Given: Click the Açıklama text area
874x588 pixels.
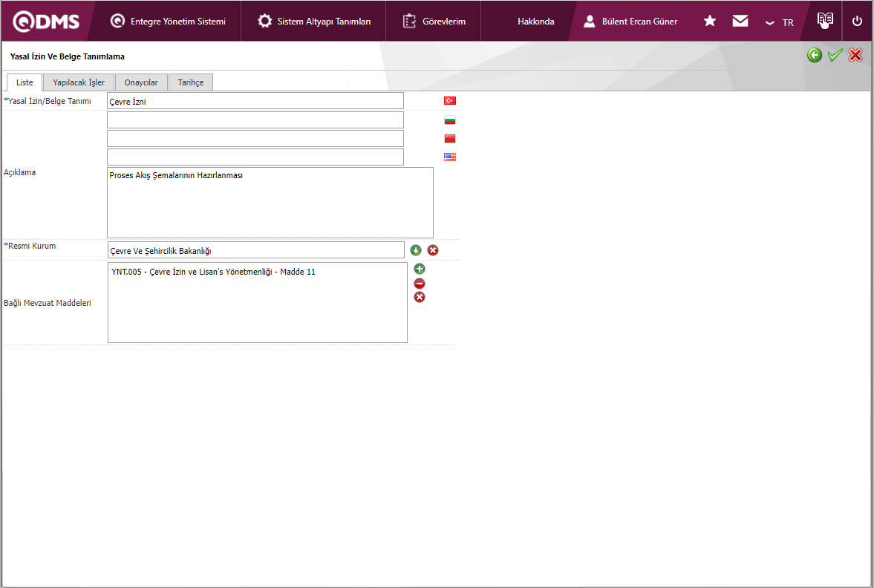Looking at the screenshot, I should 270,203.
